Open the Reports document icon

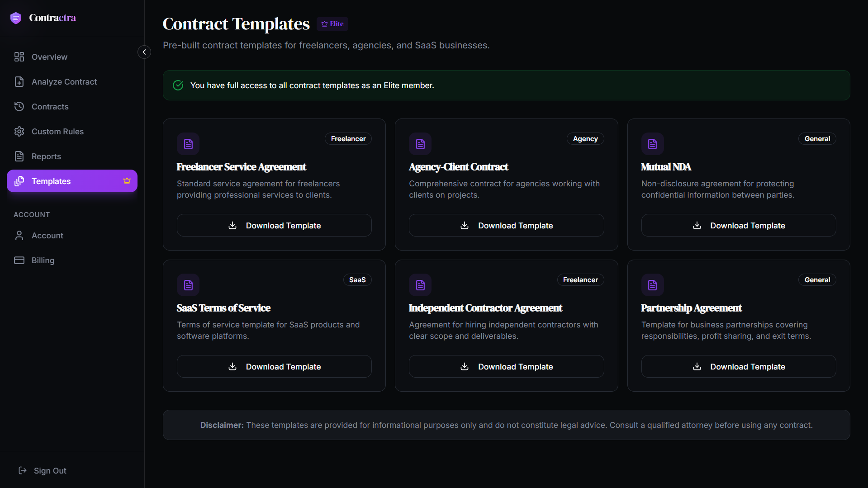click(19, 156)
